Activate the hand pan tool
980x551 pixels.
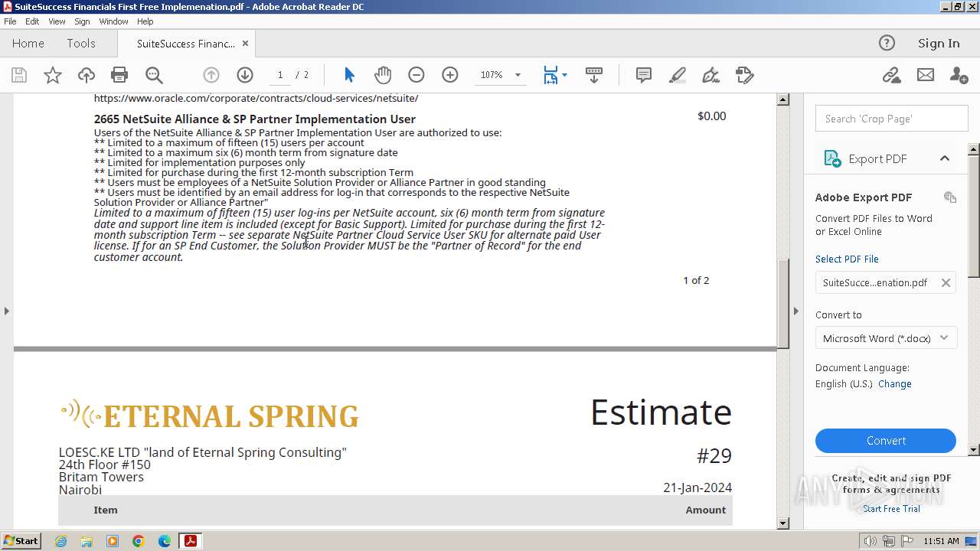(383, 75)
